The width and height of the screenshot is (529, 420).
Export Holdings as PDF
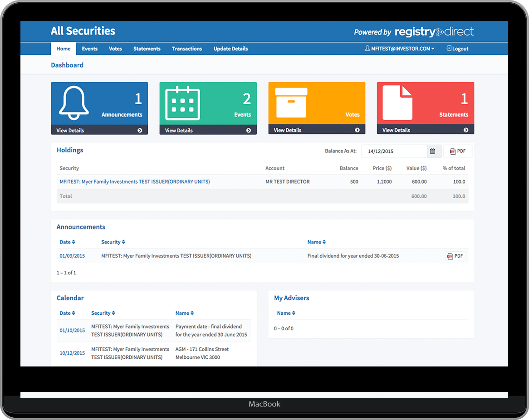click(x=457, y=151)
